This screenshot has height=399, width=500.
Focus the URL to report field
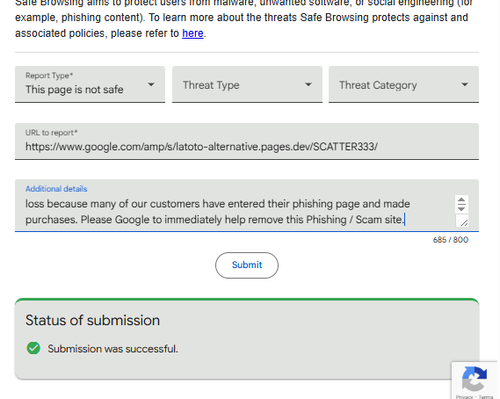(x=247, y=141)
